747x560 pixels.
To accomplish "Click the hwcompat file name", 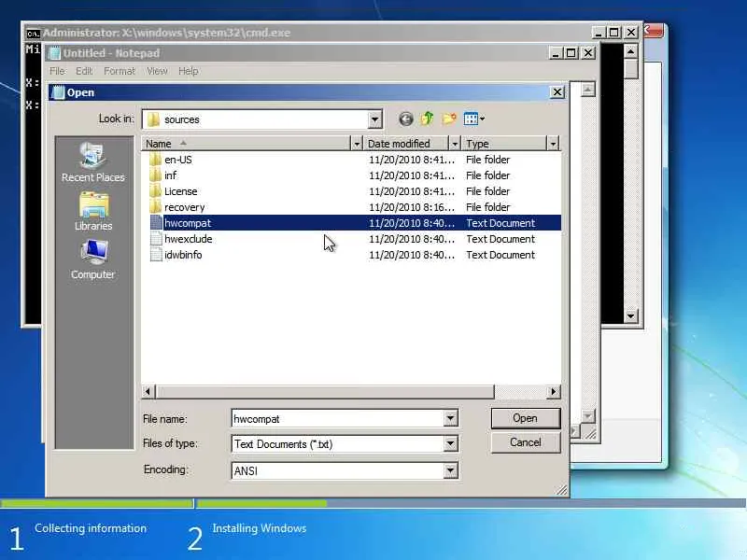I will [188, 223].
